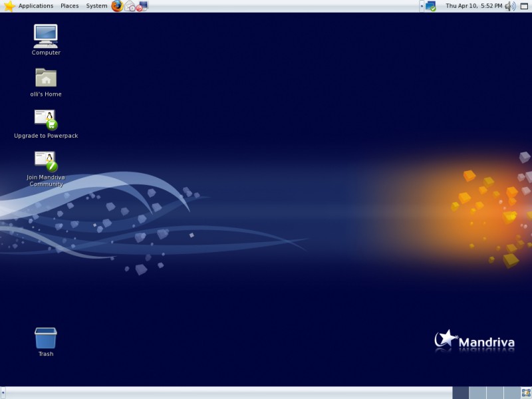
Task: Switch to the third workspace
Action: [495, 393]
